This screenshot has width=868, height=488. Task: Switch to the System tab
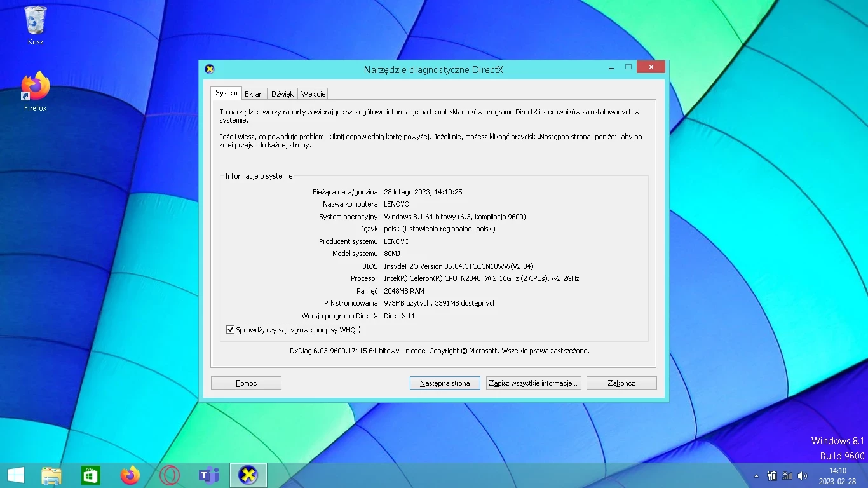tap(226, 93)
